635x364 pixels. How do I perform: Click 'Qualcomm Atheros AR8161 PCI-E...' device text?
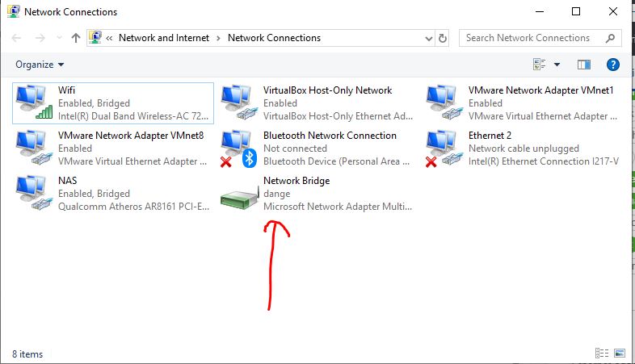point(133,207)
